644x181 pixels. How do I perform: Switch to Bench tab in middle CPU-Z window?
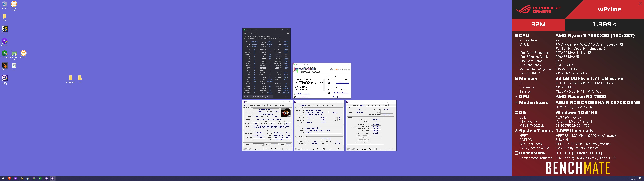coord(328,105)
